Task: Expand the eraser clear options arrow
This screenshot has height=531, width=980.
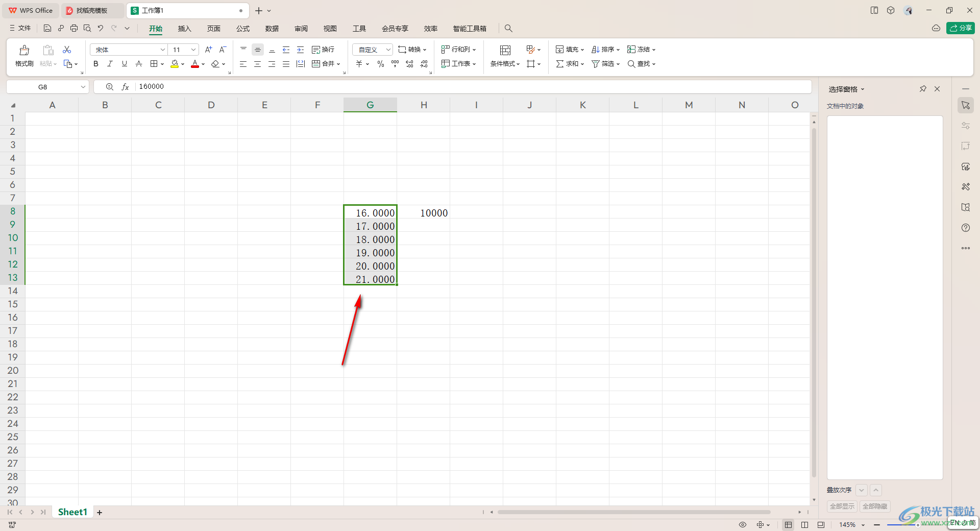Action: click(224, 64)
